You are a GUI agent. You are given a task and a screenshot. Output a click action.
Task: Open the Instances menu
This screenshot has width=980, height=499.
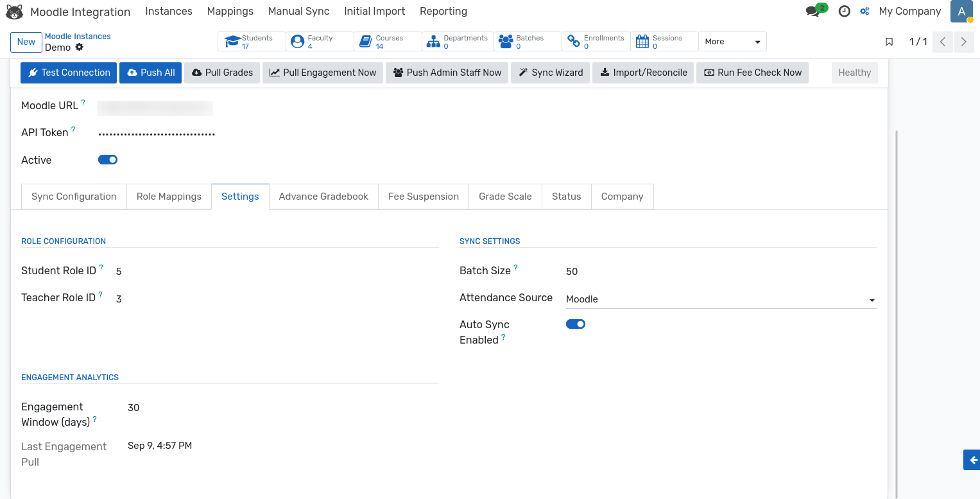coord(169,12)
